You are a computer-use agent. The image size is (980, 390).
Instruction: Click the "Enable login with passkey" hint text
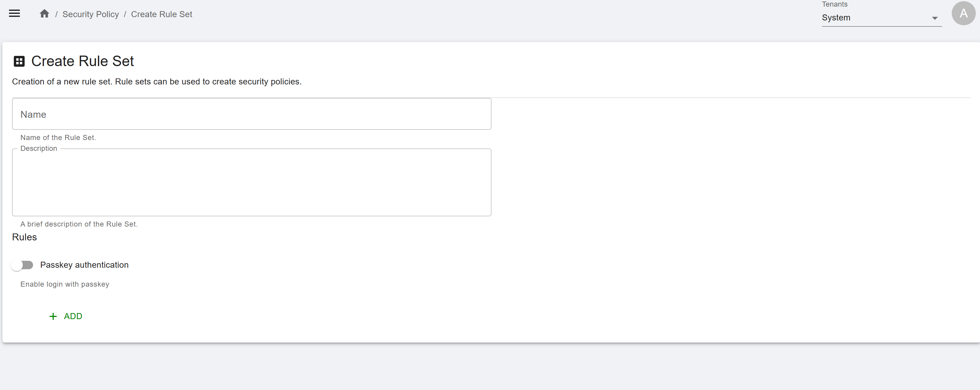(65, 284)
